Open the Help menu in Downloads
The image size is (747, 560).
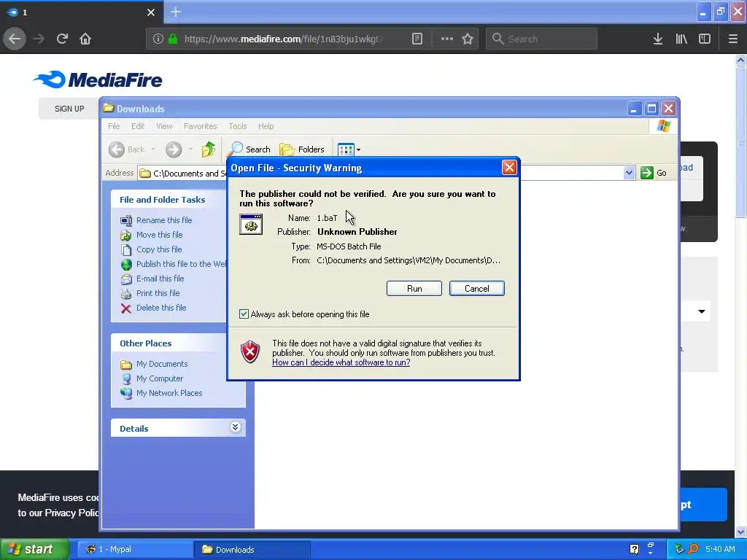click(266, 126)
